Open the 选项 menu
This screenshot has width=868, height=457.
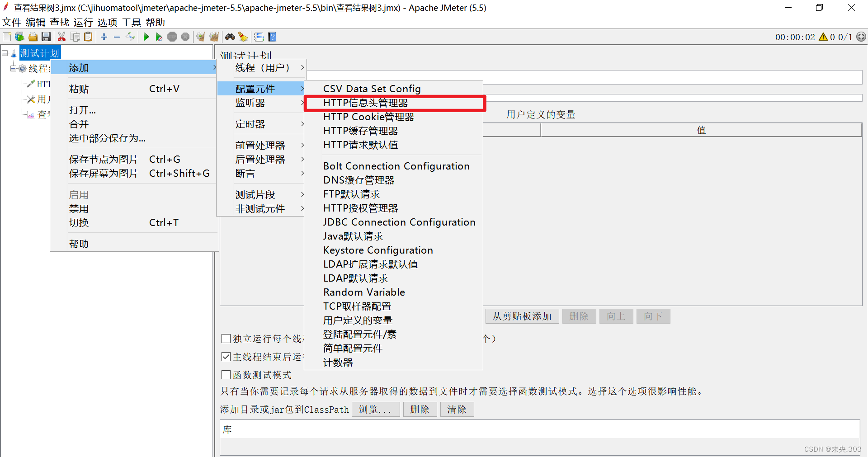(x=108, y=22)
